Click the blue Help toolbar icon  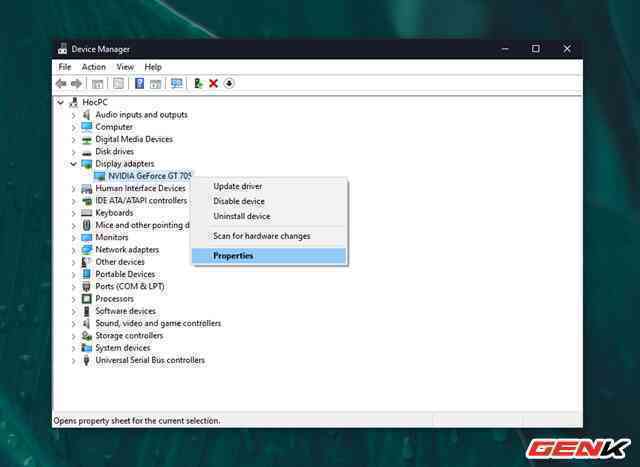139,83
